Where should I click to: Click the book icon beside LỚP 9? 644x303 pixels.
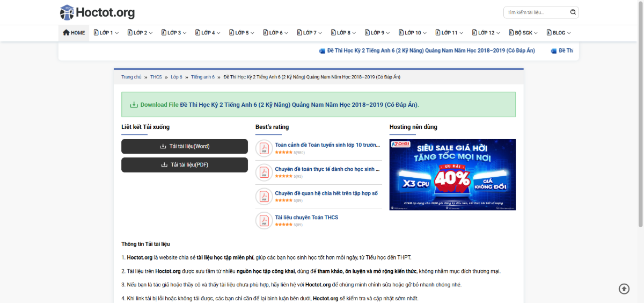click(367, 33)
